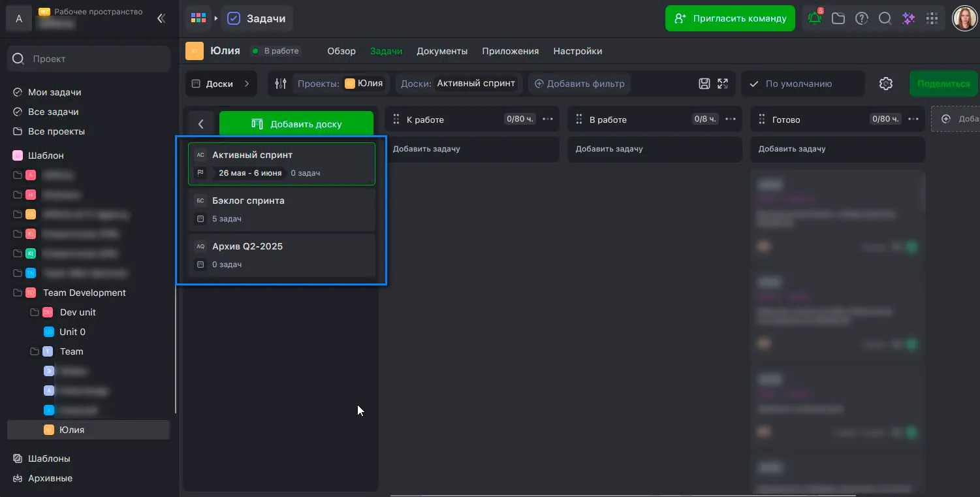
Task: Open the filter sliders icon
Action: (281, 84)
